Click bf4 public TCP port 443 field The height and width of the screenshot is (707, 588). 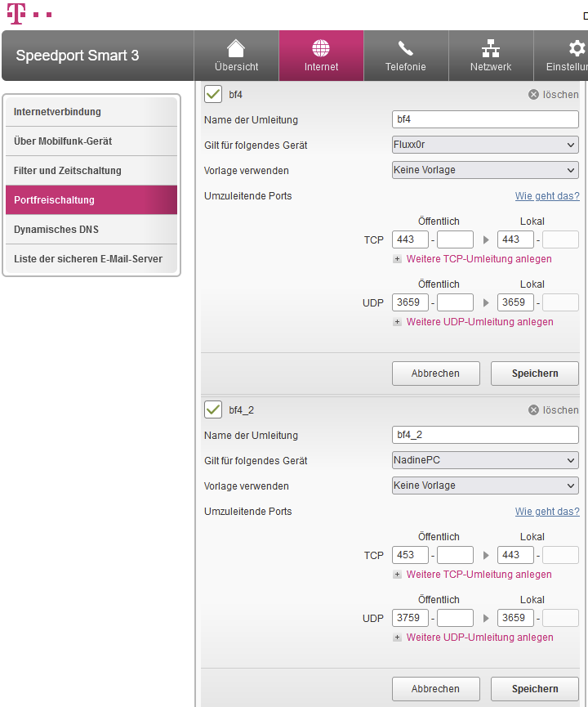pyautogui.click(x=410, y=239)
